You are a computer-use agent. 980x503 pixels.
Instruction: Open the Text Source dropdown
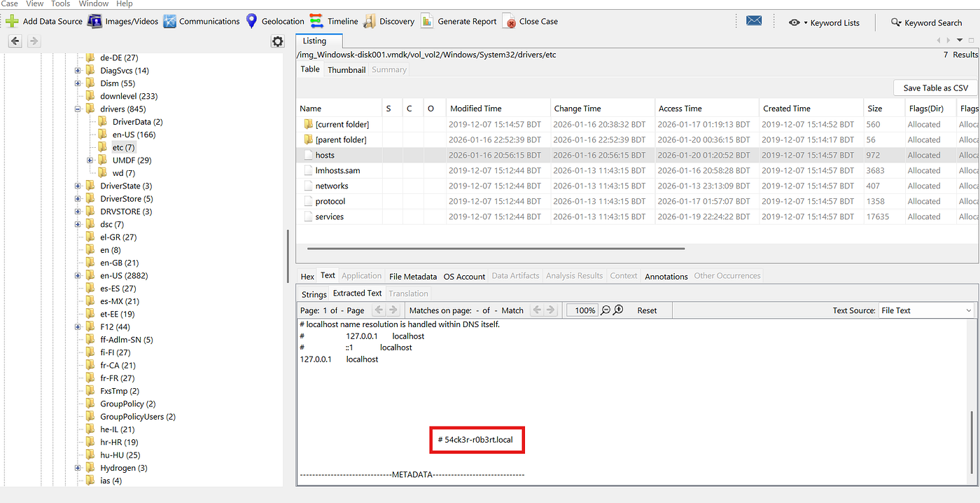point(926,310)
